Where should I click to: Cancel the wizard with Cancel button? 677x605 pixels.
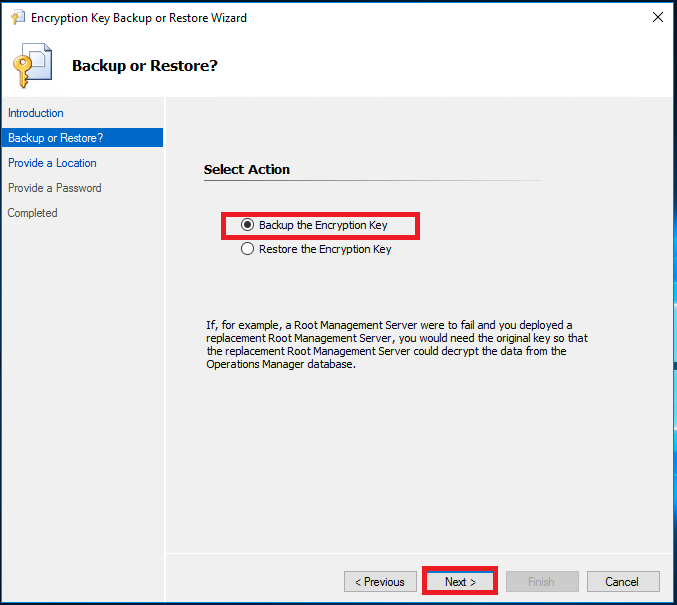(x=621, y=582)
